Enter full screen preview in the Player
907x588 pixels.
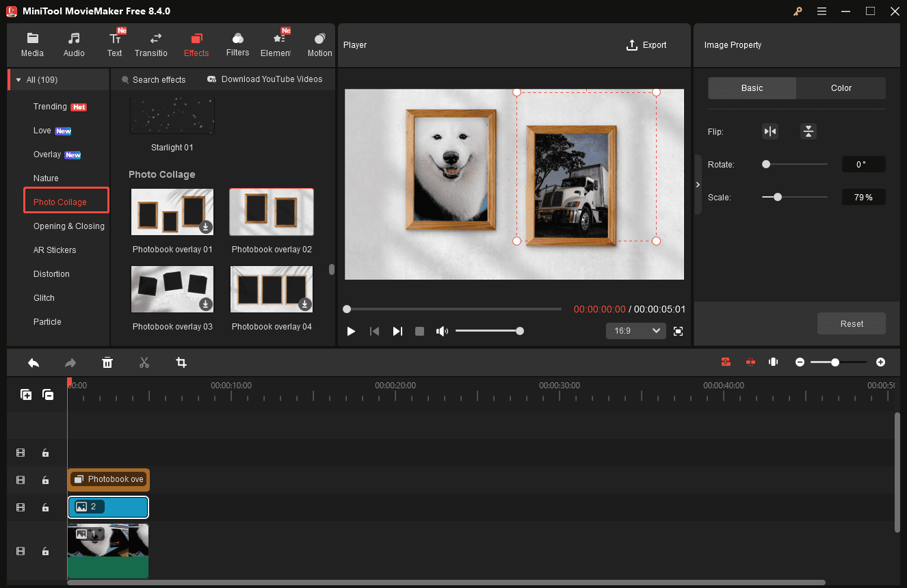coord(678,331)
